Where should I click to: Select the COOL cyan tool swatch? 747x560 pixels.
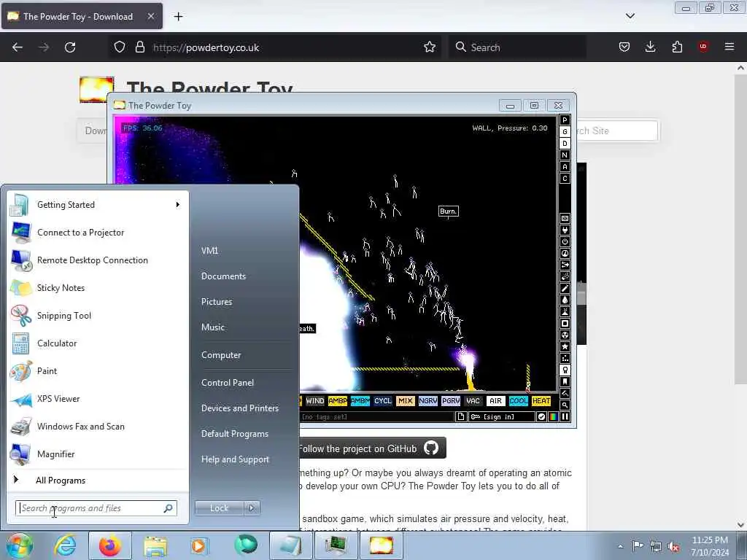519,401
